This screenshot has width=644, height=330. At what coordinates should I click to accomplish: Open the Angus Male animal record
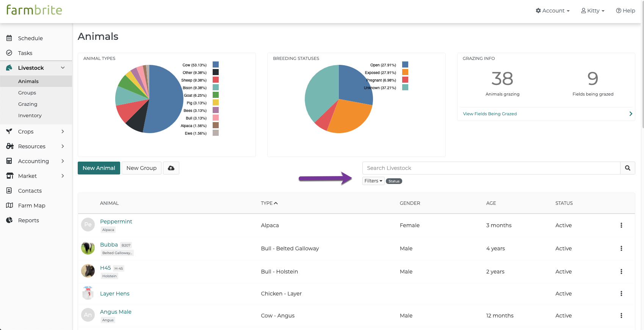click(x=116, y=312)
